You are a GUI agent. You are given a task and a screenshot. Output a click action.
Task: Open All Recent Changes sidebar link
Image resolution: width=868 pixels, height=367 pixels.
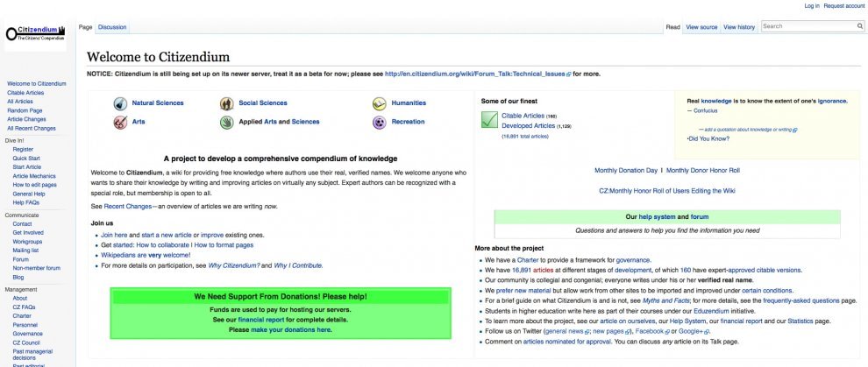pos(32,128)
